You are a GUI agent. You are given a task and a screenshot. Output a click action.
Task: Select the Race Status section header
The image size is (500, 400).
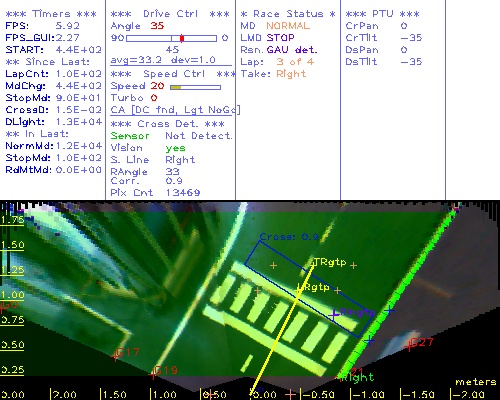[288, 14]
